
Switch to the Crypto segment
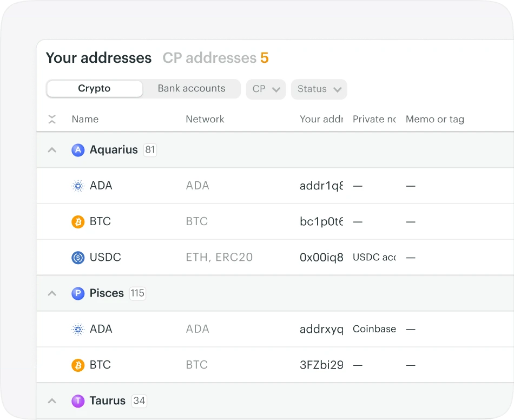(x=94, y=89)
